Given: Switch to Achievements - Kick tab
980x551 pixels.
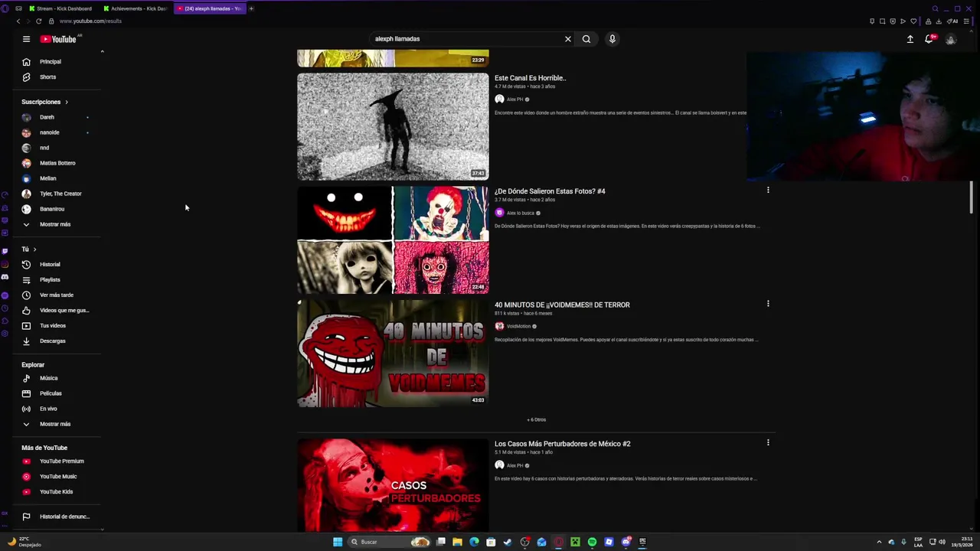Looking at the screenshot, I should pyautogui.click(x=136, y=8).
